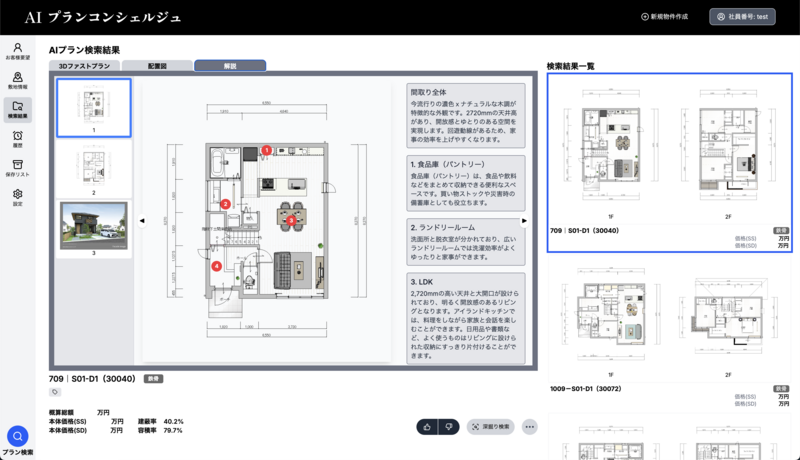Viewport: 800px width, 460px height.
Task: Click the 検索結果一覧 heading
Action: coord(570,66)
